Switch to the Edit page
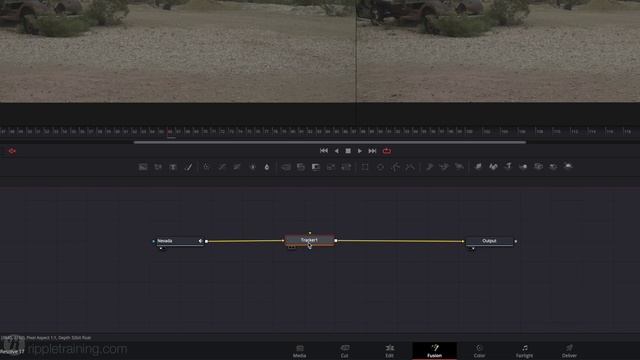Image resolution: width=640 pixels, height=360 pixels. point(389,351)
